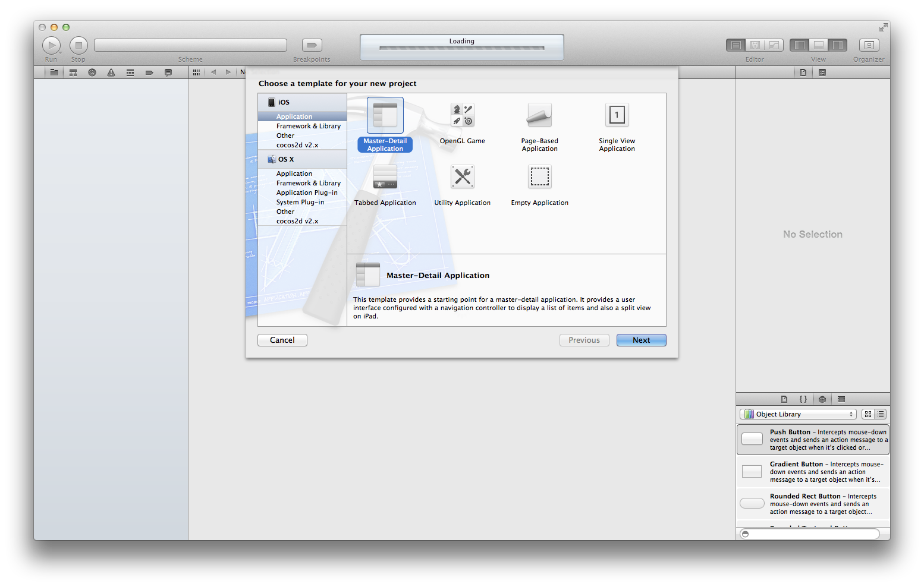Click the Run button in the toolbar

51,45
